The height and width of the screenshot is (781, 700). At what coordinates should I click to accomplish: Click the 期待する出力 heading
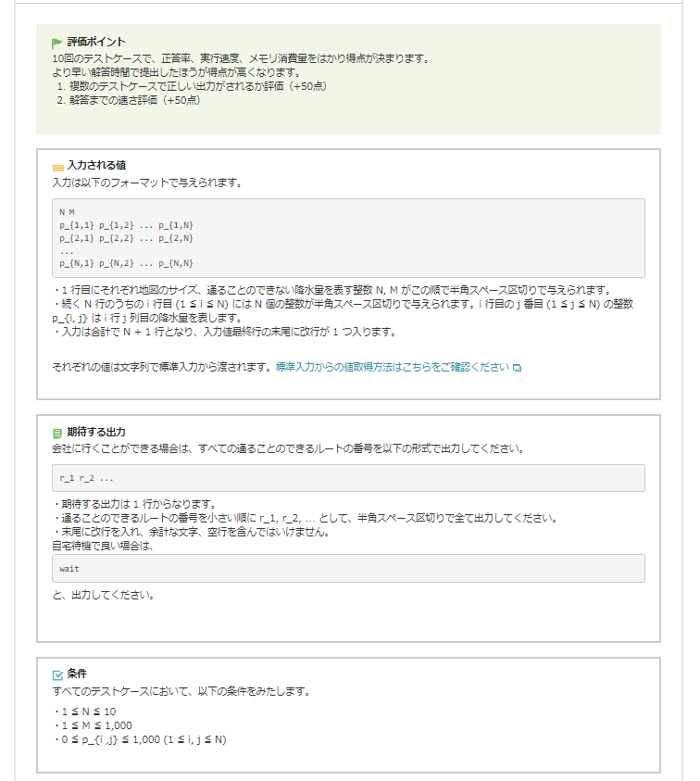point(96,432)
